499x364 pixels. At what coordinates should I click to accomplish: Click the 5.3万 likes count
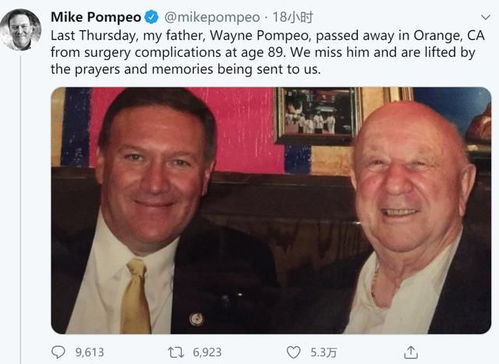(x=323, y=352)
